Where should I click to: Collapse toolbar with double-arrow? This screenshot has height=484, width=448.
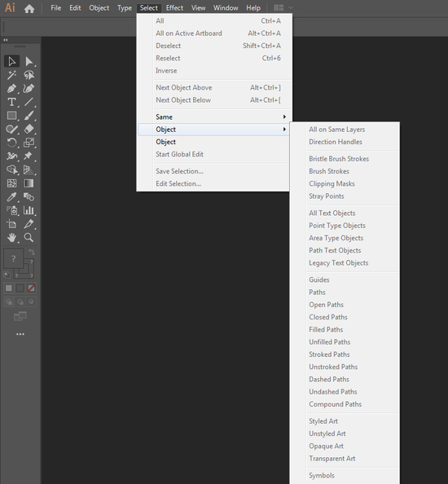click(x=6, y=40)
